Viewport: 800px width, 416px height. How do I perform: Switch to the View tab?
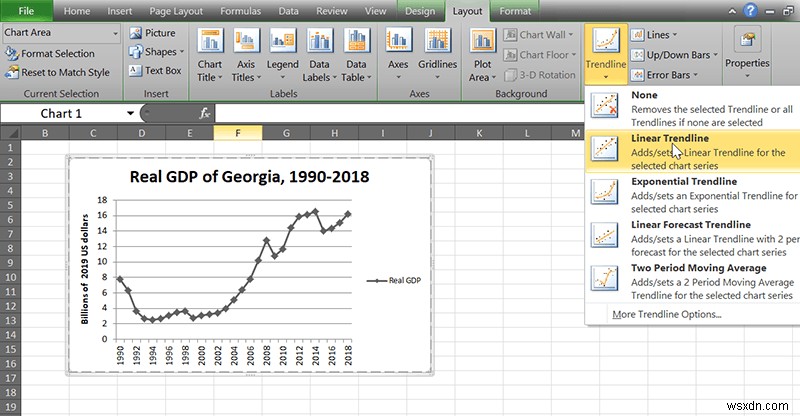376,11
